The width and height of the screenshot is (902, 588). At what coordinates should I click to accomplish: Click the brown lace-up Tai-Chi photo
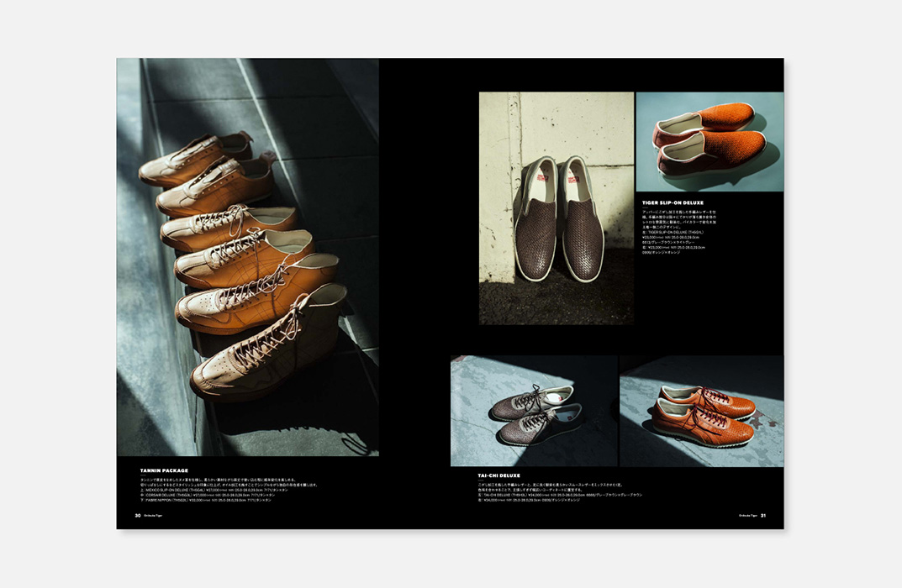[x=534, y=411]
